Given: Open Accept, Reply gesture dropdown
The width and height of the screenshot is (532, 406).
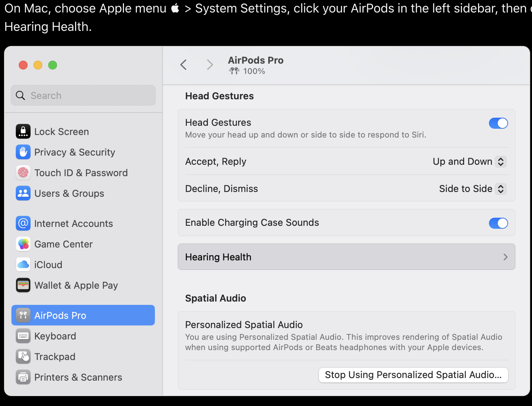Looking at the screenshot, I should pos(469,162).
